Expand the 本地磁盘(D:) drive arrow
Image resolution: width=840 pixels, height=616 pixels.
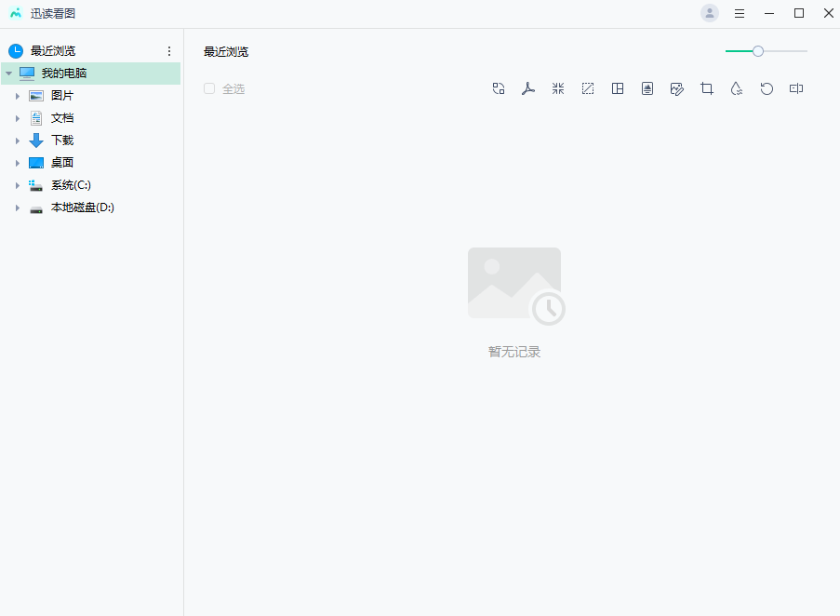(18, 208)
